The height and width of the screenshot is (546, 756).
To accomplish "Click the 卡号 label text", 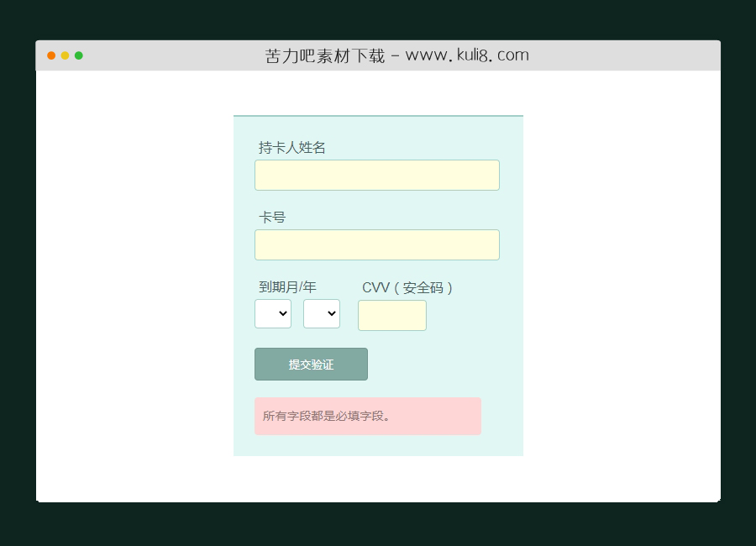I will [x=271, y=217].
